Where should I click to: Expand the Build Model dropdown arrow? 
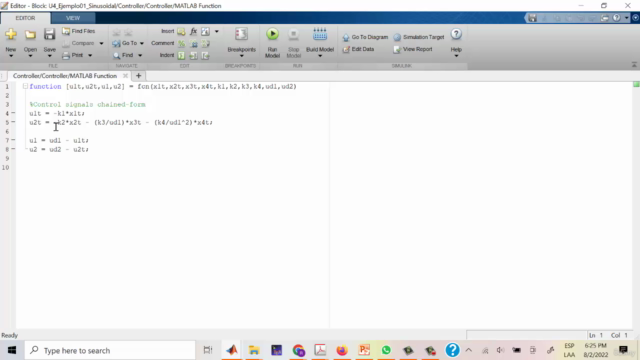pyautogui.click(x=320, y=56)
